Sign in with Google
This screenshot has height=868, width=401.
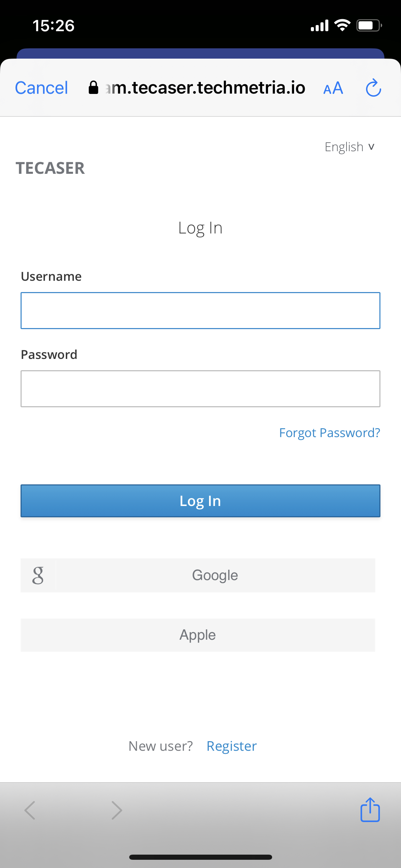click(x=214, y=575)
